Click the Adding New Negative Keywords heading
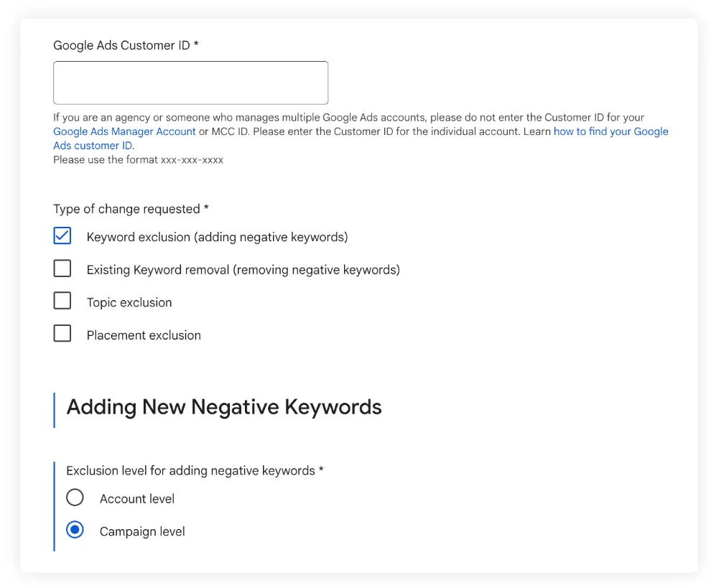 tap(224, 406)
